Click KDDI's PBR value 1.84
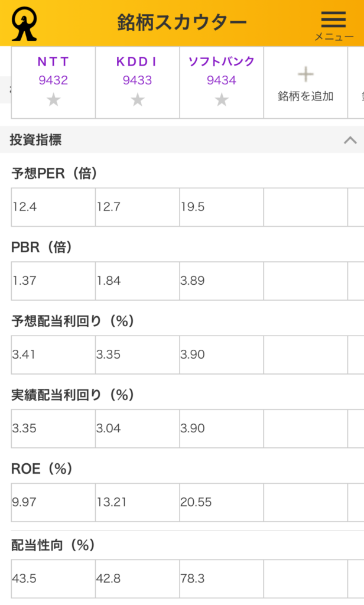This screenshot has width=364, height=605. pyautogui.click(x=109, y=281)
